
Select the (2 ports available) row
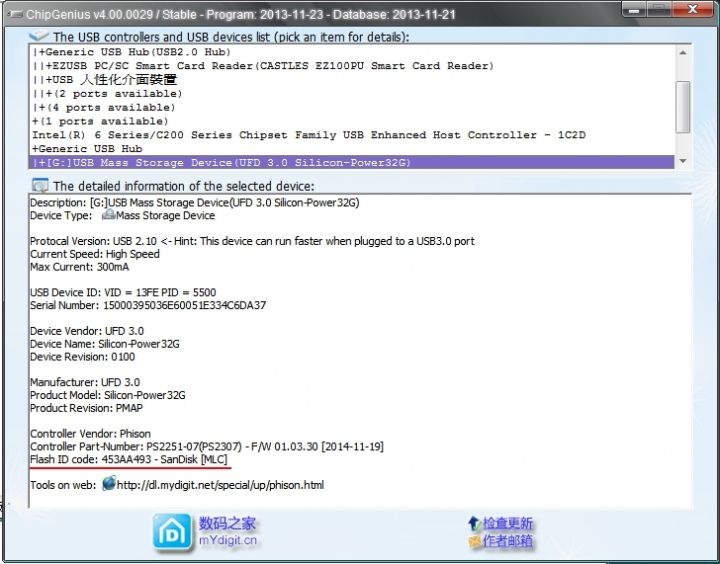352,94
